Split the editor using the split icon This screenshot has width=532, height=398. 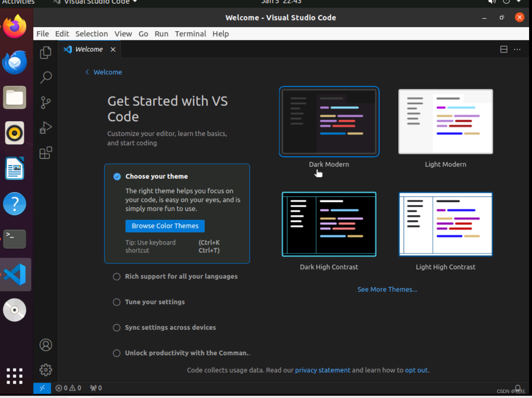503,49
